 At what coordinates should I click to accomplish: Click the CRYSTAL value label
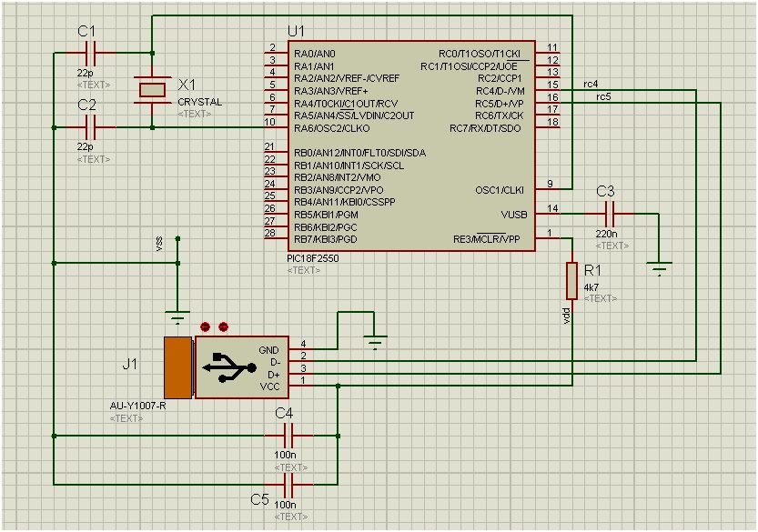pyautogui.click(x=199, y=102)
